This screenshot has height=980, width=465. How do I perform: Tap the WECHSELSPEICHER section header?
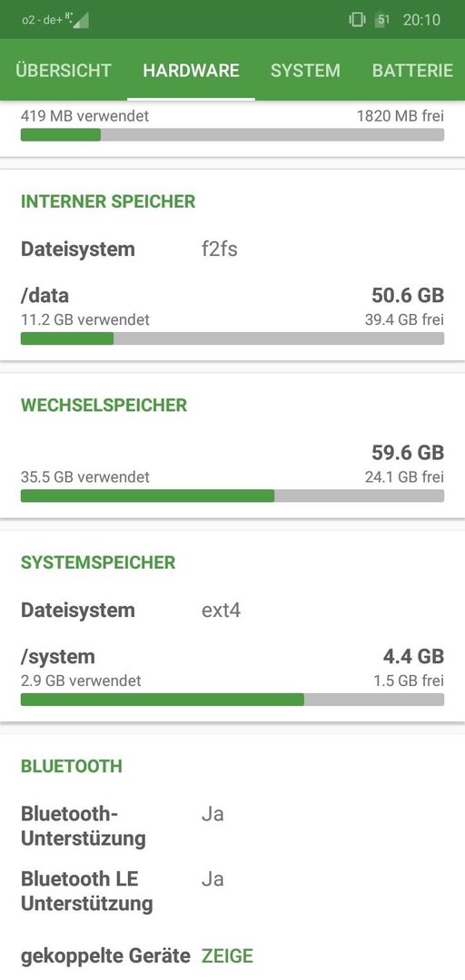coord(104,405)
